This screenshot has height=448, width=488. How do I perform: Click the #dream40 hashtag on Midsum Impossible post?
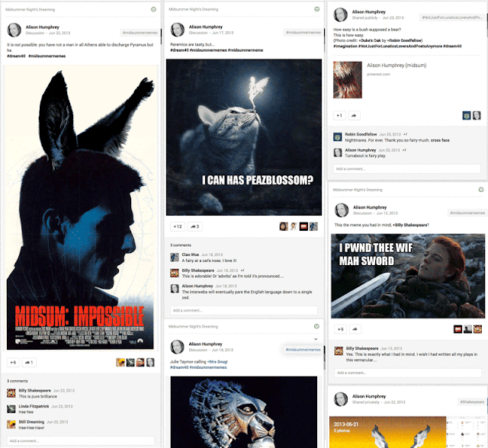(16, 56)
